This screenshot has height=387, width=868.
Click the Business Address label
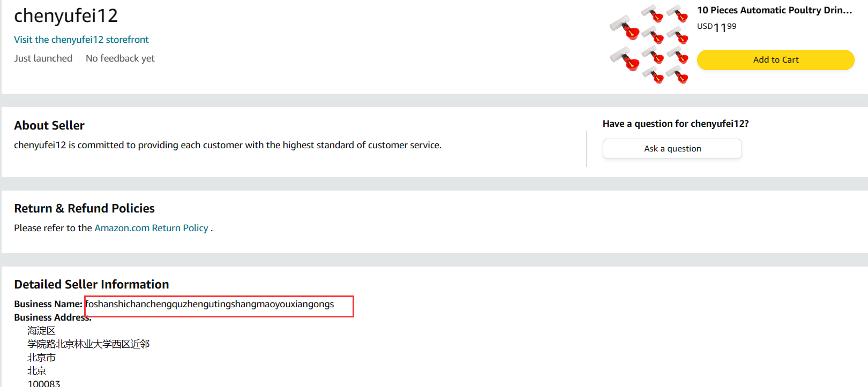53,317
